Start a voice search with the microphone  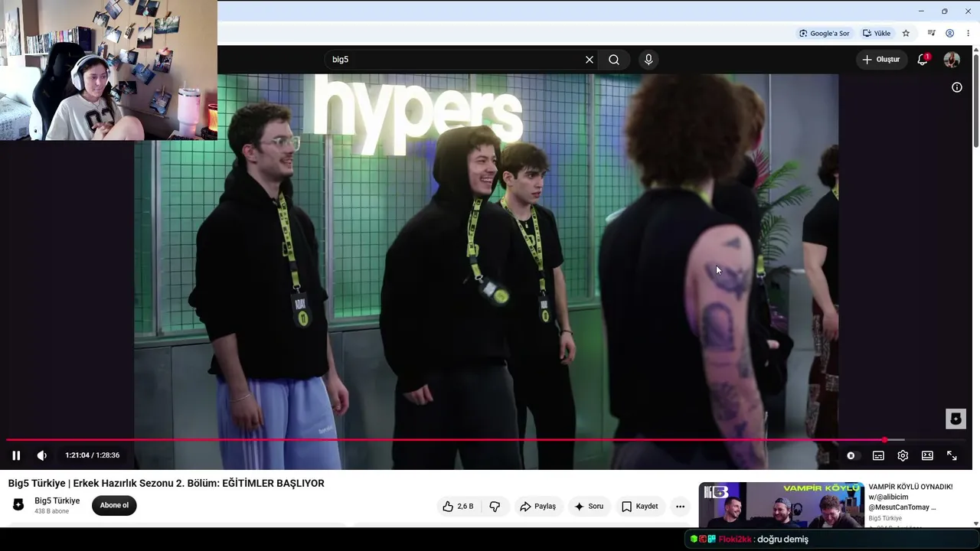(x=648, y=60)
